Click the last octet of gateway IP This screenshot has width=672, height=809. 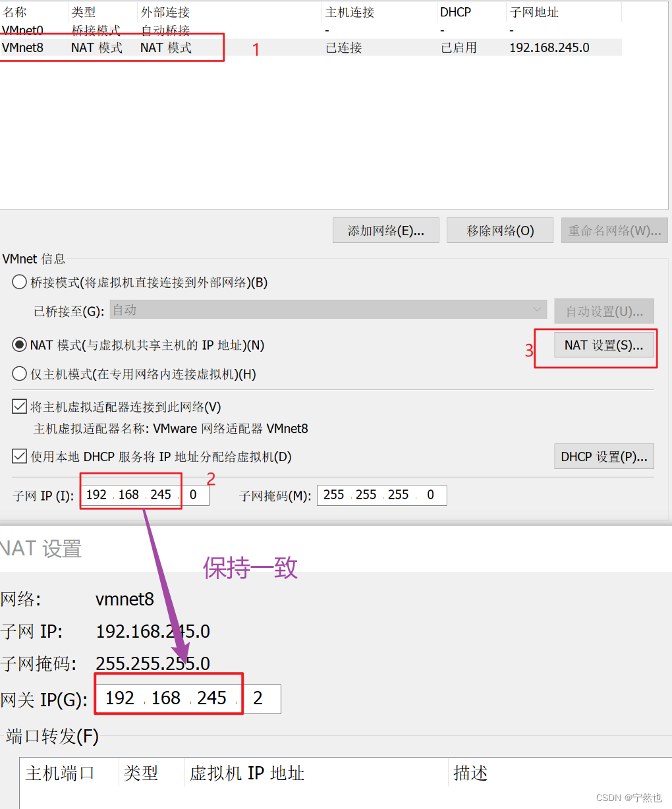[258, 699]
